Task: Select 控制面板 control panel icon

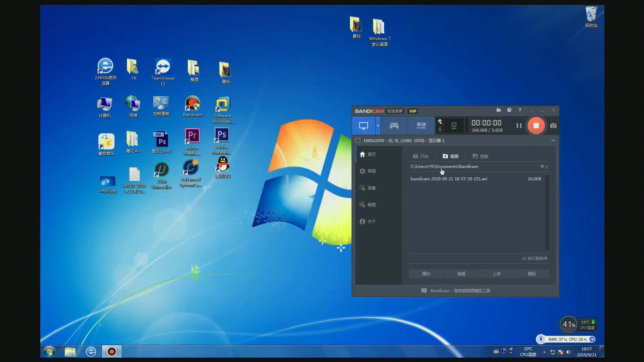Action: (x=161, y=106)
